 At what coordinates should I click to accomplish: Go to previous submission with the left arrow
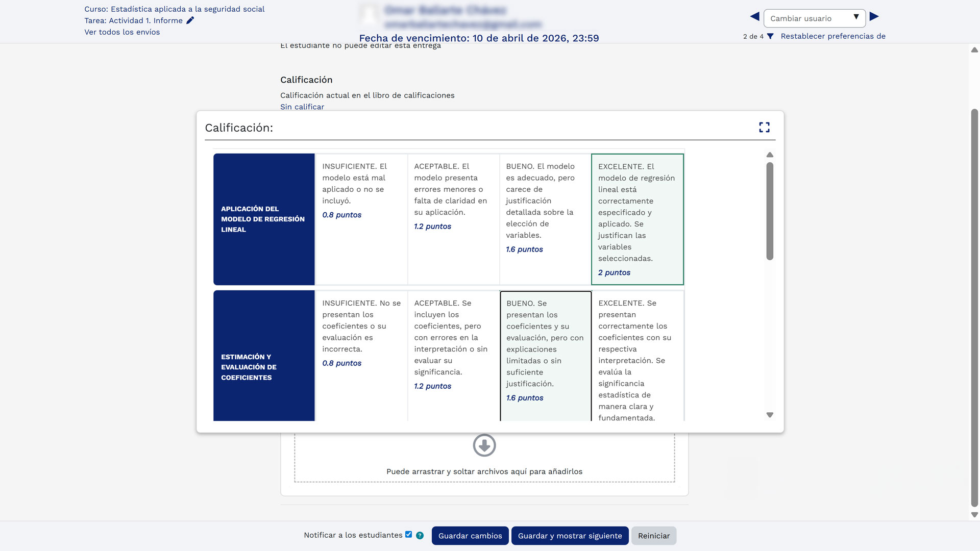tap(754, 16)
